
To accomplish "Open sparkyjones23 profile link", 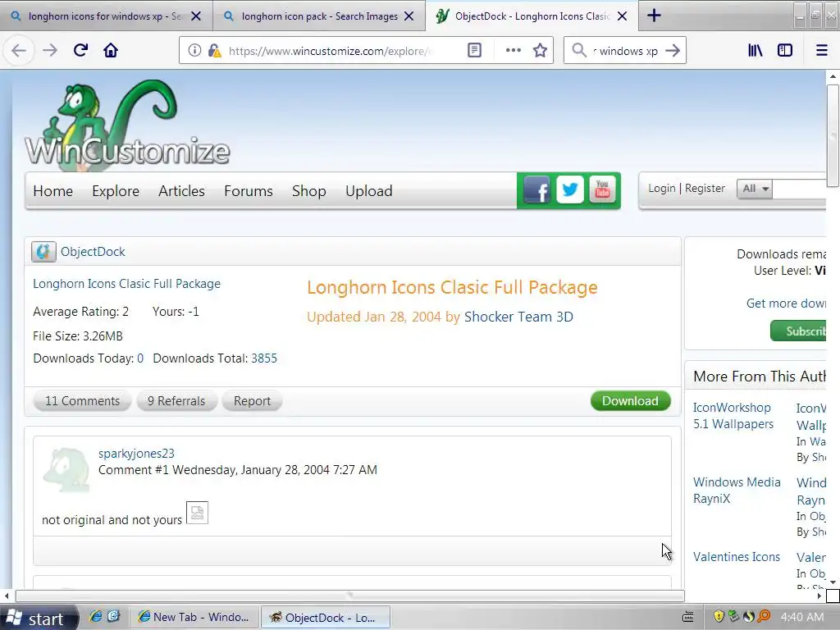I will pos(136,453).
